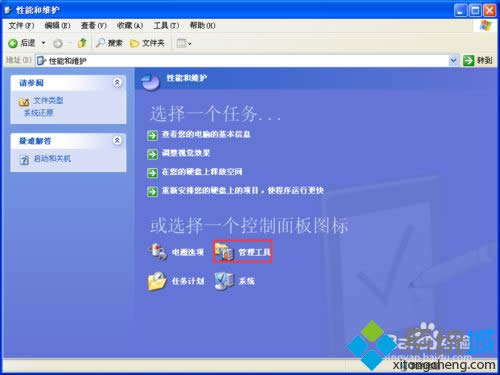Open 系统还原 link in sidebar
This screenshot has width=500, height=375.
pyautogui.click(x=38, y=113)
